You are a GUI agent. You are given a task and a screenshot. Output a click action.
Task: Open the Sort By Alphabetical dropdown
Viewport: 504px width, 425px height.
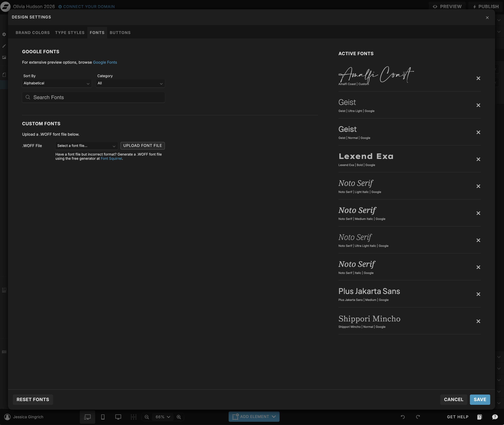click(x=57, y=83)
